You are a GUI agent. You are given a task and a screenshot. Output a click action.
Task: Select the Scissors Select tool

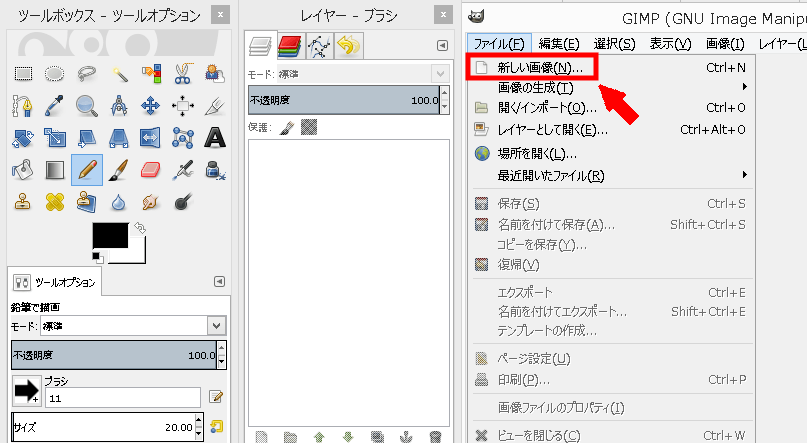point(183,74)
